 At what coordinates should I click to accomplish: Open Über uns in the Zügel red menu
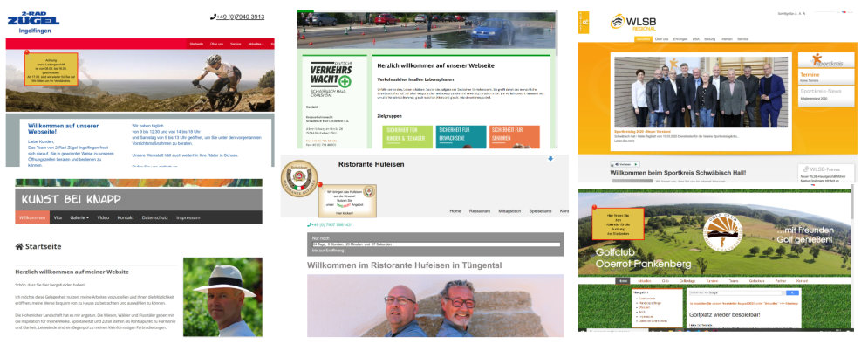coord(217,43)
